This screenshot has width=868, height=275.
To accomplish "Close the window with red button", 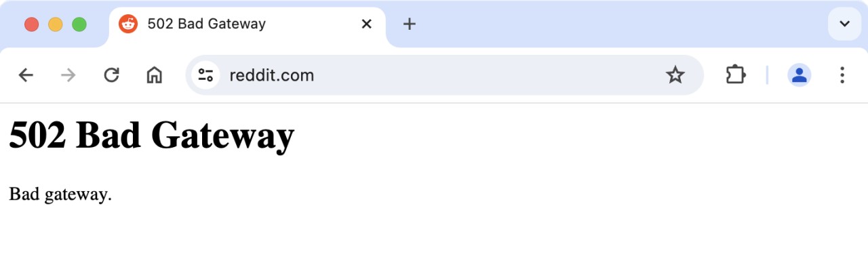I will (x=31, y=24).
